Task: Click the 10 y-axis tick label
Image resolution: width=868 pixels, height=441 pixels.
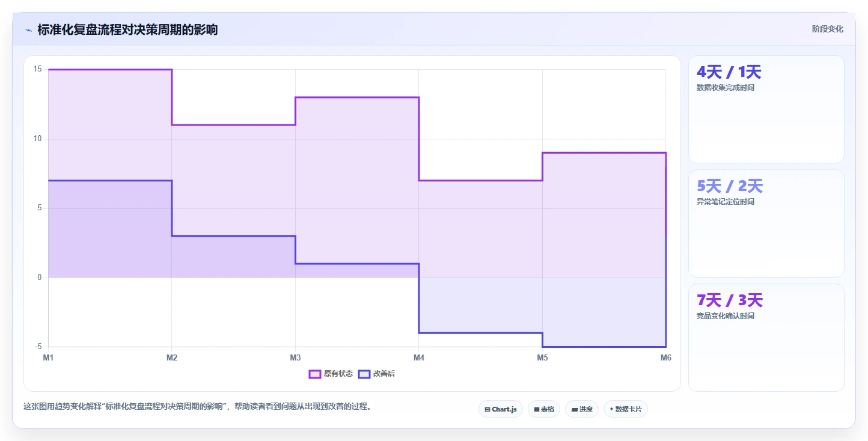Action: pos(37,139)
